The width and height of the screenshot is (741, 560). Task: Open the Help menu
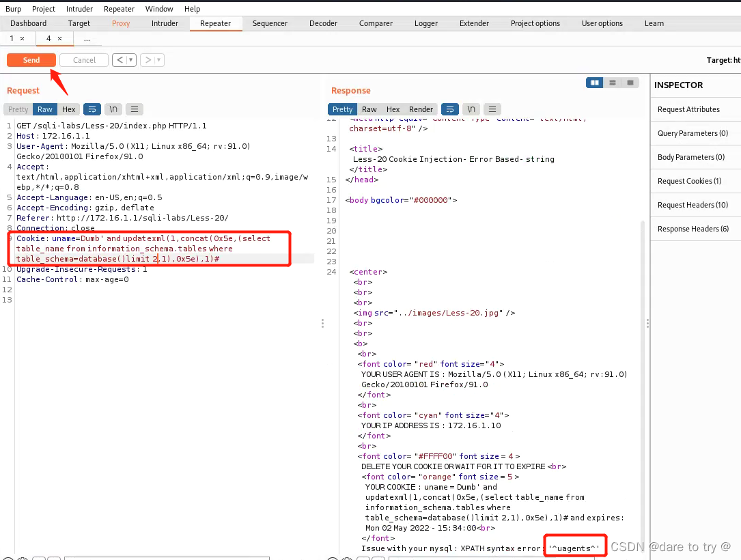click(193, 9)
